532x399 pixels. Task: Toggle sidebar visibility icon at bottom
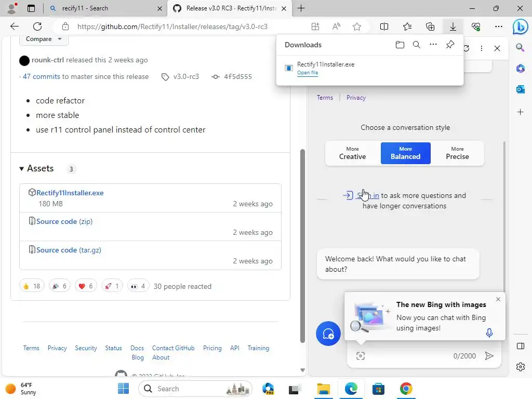520,346
